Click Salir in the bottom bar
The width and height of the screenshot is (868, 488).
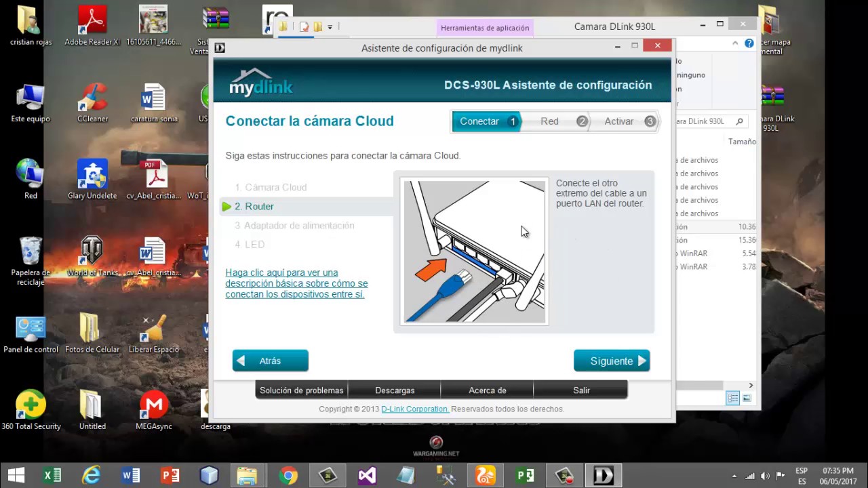[x=581, y=390]
